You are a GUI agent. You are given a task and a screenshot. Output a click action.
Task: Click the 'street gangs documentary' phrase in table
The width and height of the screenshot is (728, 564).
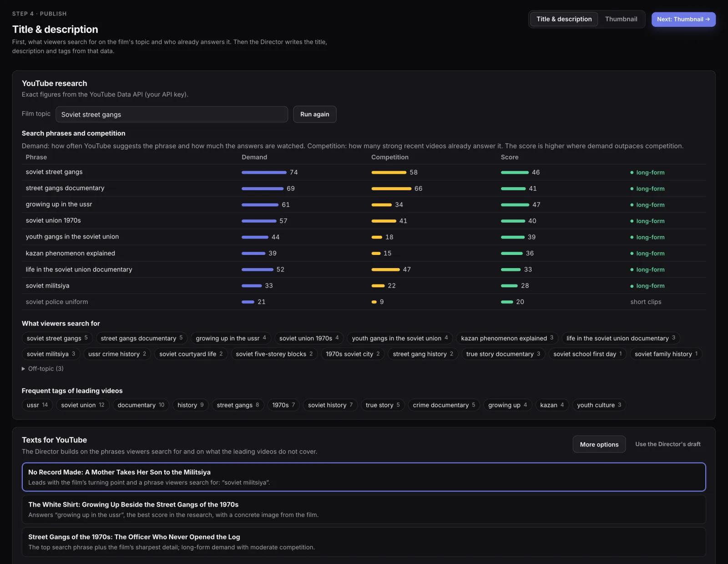pos(65,188)
